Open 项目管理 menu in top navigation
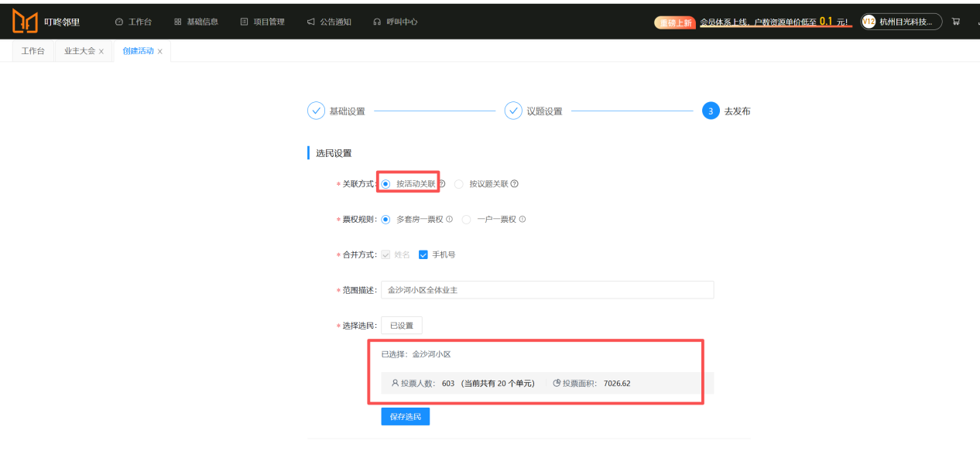 [x=262, y=22]
